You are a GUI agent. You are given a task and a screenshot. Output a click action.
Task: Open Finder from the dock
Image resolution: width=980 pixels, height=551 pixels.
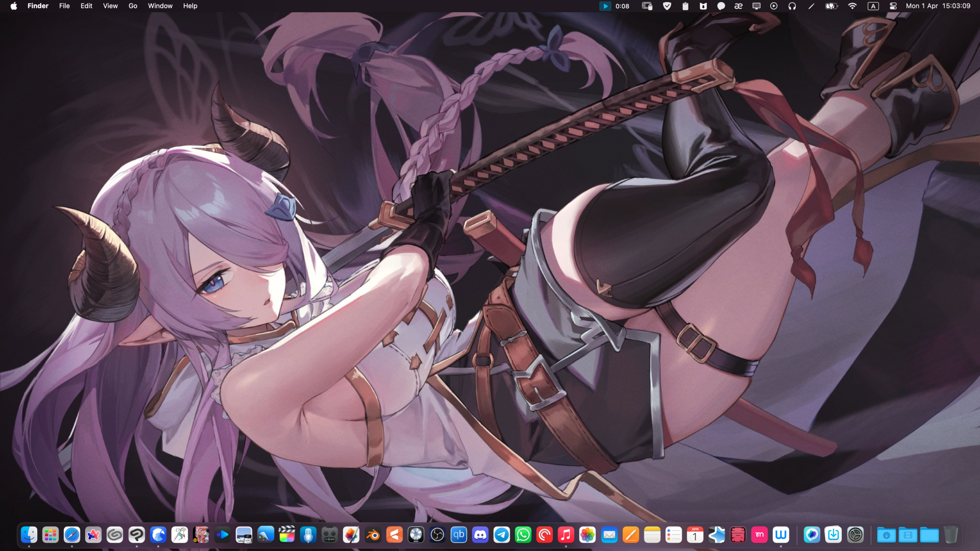pos(29,535)
